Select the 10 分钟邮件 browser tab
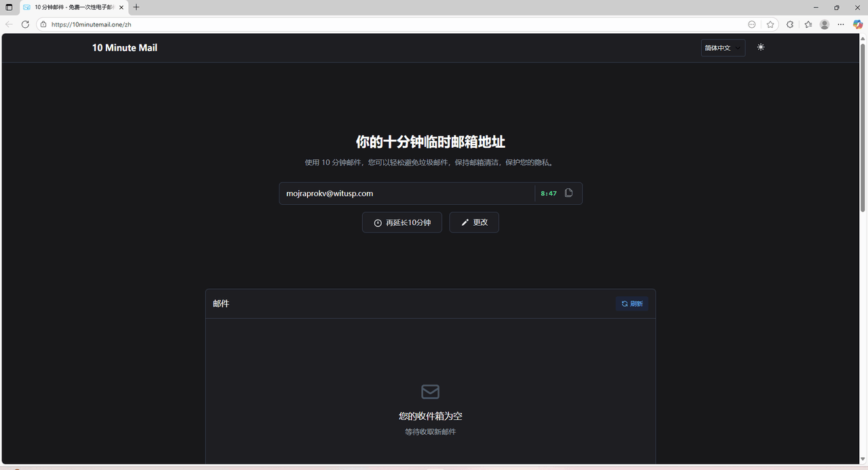The width and height of the screenshot is (868, 470). point(73,7)
